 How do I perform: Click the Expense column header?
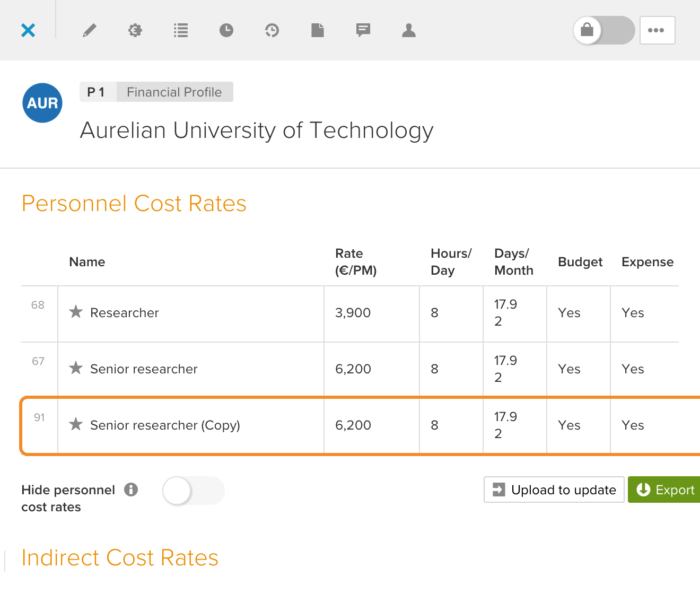(x=647, y=262)
